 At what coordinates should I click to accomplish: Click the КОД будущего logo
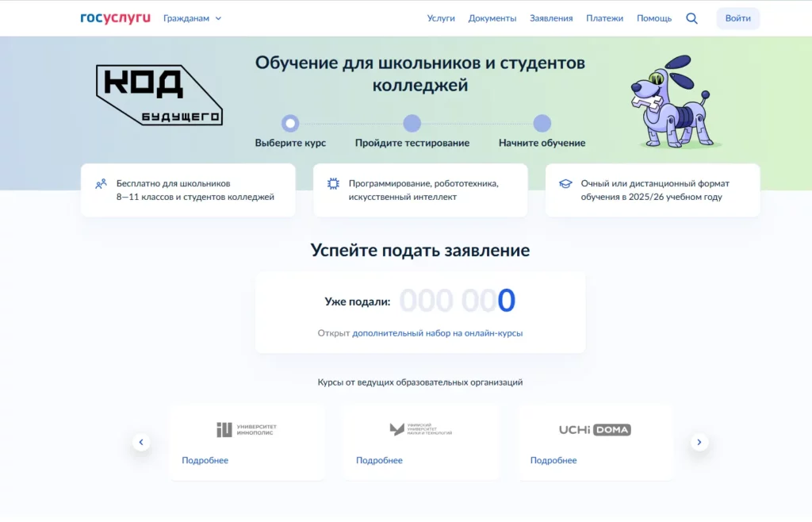tap(158, 94)
